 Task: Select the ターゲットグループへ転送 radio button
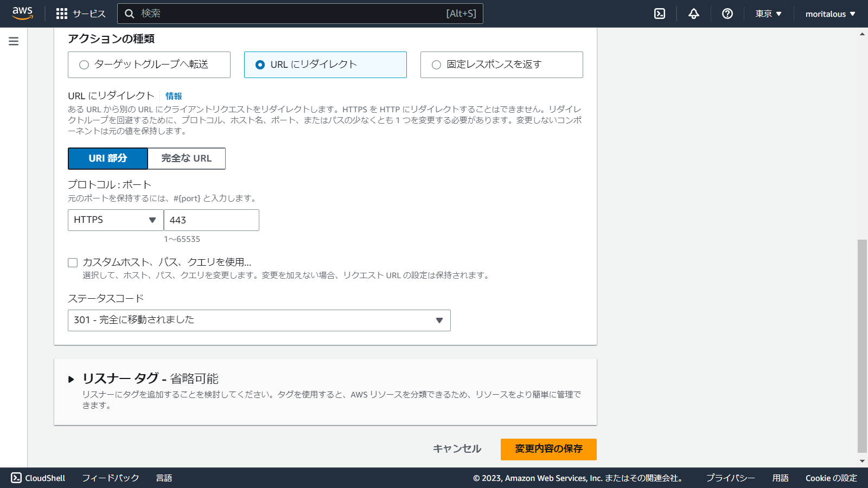point(84,65)
